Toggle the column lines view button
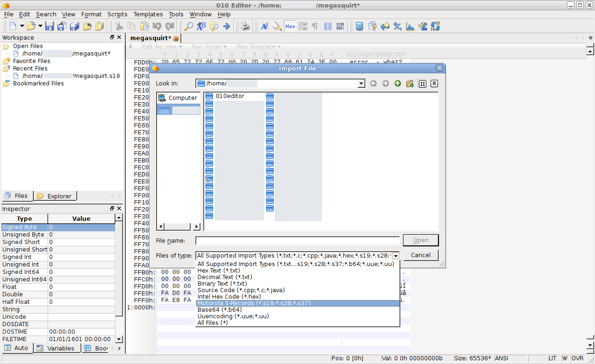The width and height of the screenshot is (595, 364). point(328,26)
